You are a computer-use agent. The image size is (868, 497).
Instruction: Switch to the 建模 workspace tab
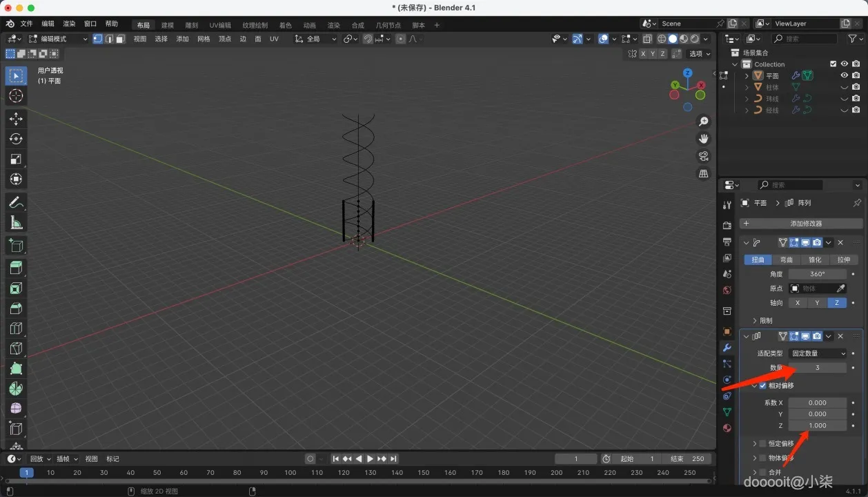tap(168, 25)
